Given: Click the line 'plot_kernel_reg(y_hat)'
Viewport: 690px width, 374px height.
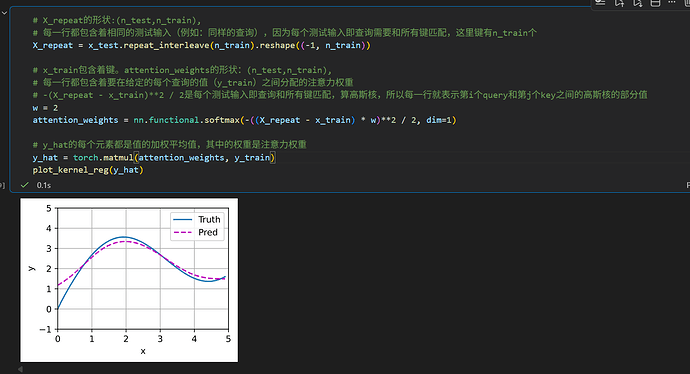Looking at the screenshot, I should [x=88, y=170].
